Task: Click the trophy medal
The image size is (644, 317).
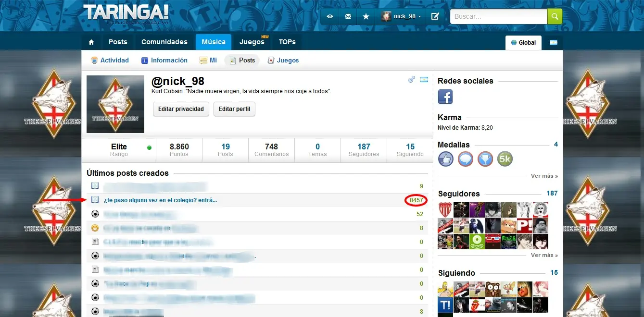Action: pyautogui.click(x=485, y=159)
